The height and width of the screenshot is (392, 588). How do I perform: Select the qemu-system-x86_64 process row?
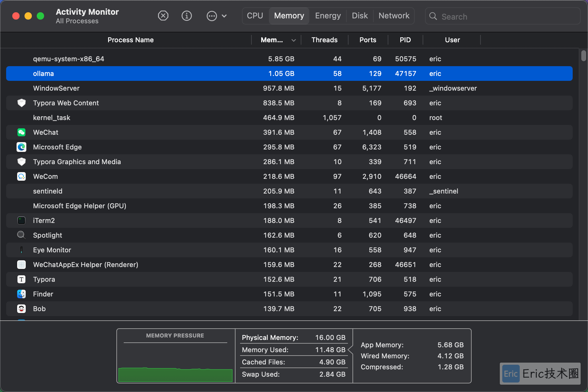point(289,59)
